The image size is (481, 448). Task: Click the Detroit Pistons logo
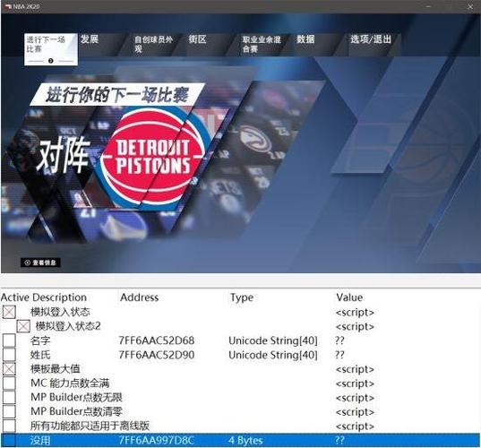pyautogui.click(x=152, y=158)
